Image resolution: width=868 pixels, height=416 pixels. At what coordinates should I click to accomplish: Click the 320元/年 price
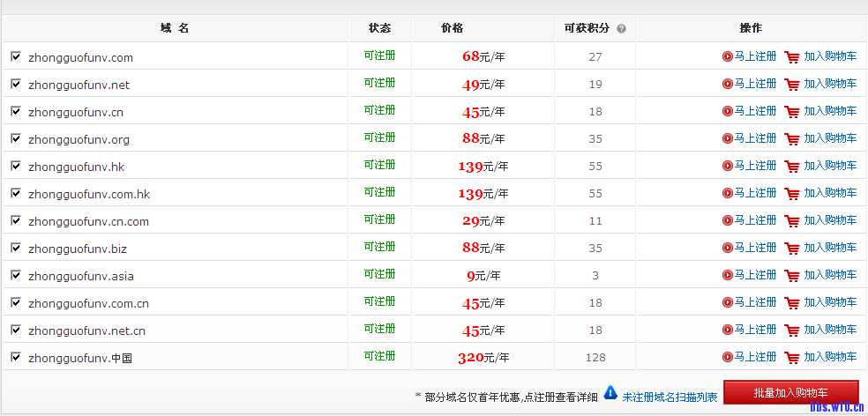[x=483, y=358]
